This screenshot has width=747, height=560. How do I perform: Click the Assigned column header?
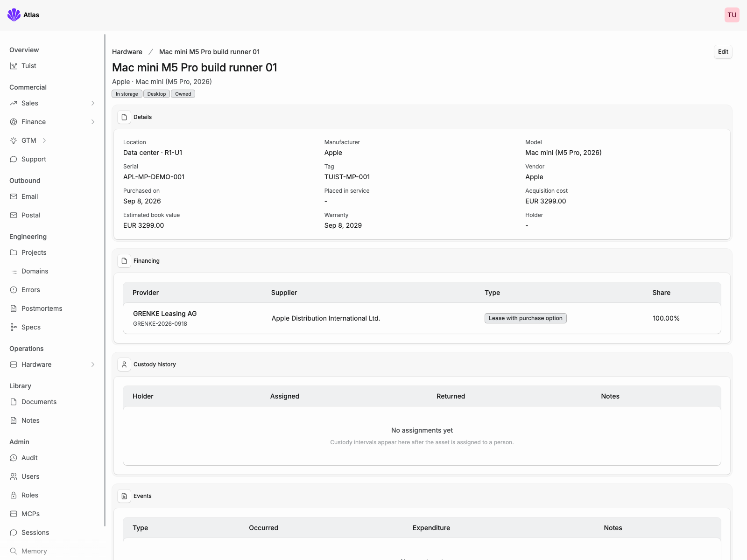285,396
